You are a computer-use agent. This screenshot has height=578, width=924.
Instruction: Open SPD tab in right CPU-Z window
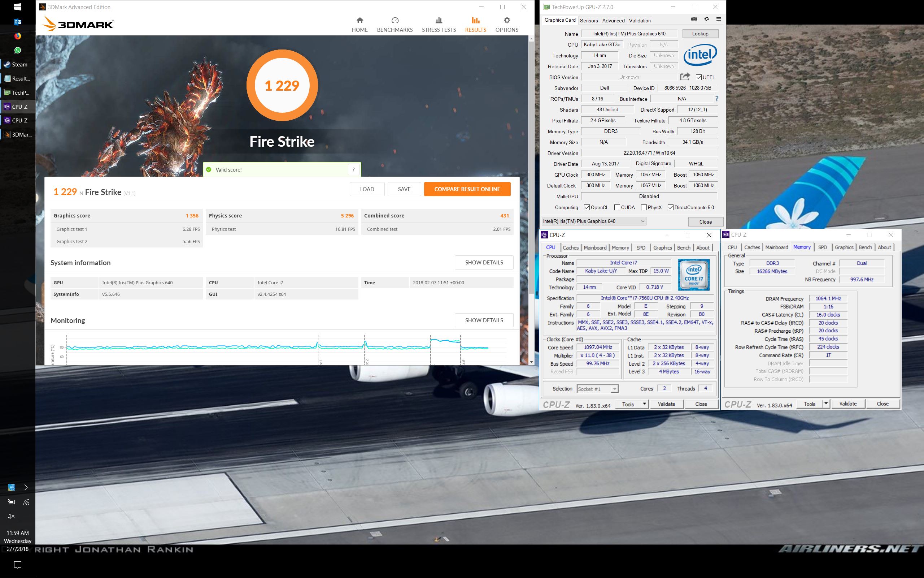pos(823,247)
